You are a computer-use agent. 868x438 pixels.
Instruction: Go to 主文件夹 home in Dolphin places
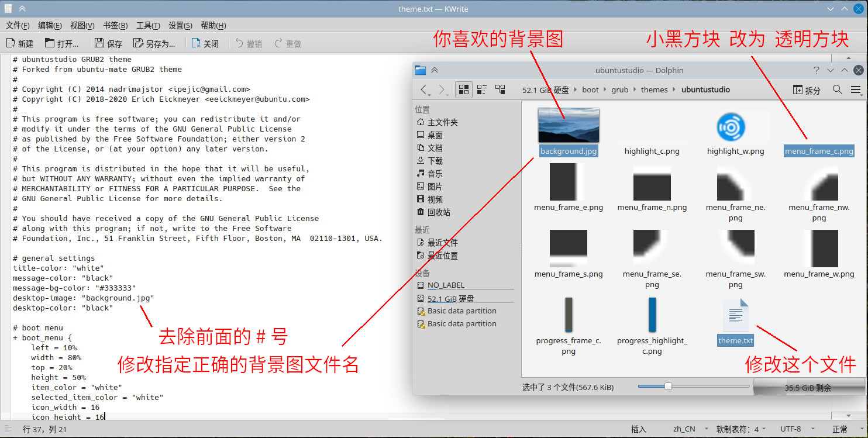coord(437,122)
